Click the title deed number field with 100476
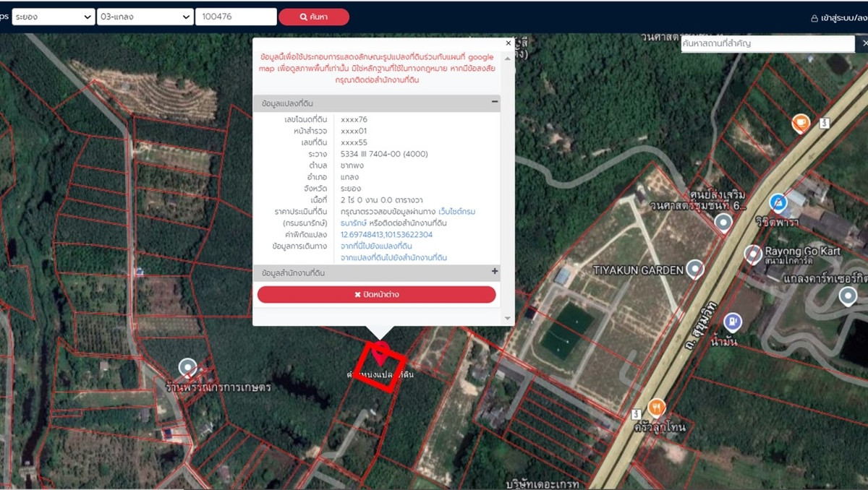Screen dimensions: 868x490 [236, 17]
